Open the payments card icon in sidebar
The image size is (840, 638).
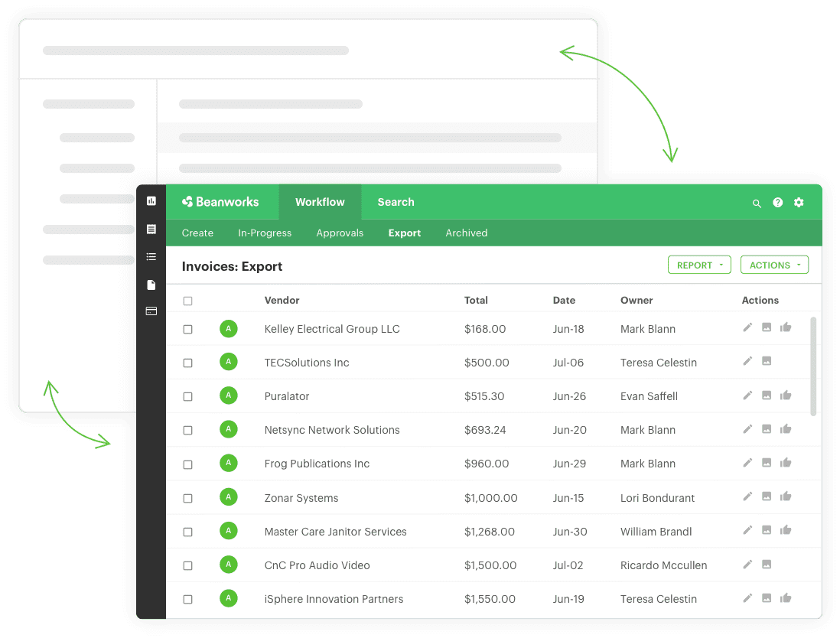click(151, 311)
